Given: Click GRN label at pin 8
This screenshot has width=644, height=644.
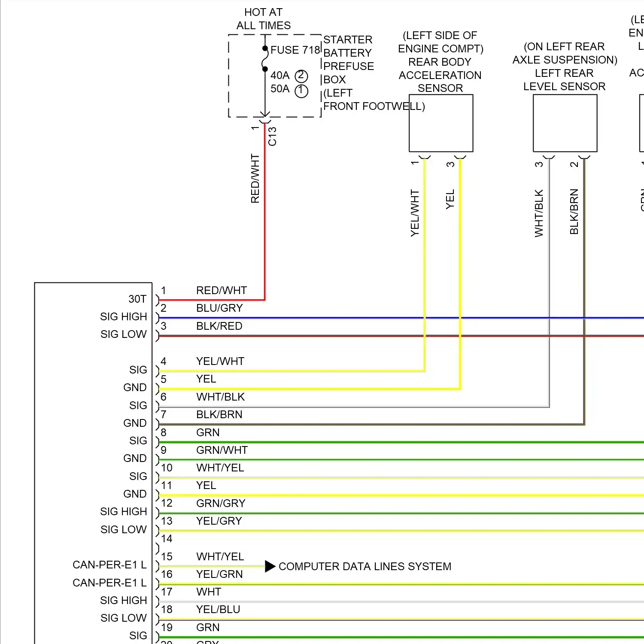Looking at the screenshot, I should [208, 433].
